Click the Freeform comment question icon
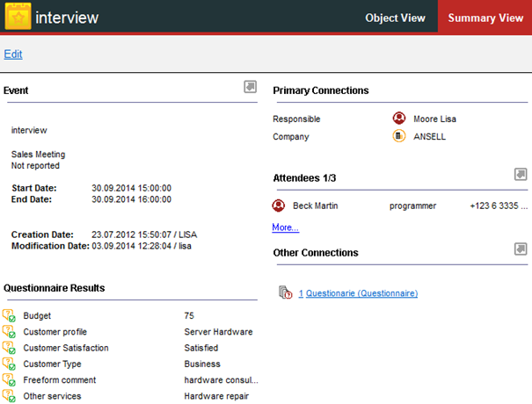This screenshot has height=404, width=532. pyautogui.click(x=9, y=380)
